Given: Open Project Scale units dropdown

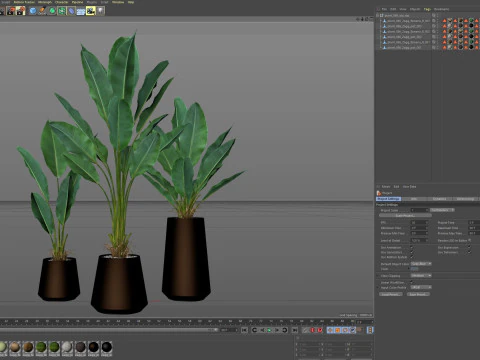Looking at the screenshot, I should (x=442, y=210).
